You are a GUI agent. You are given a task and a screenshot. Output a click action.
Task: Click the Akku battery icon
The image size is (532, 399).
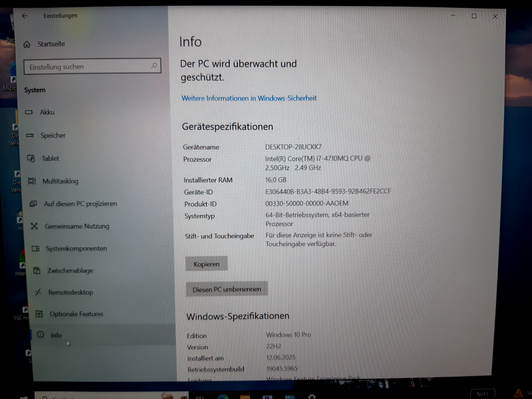29,112
